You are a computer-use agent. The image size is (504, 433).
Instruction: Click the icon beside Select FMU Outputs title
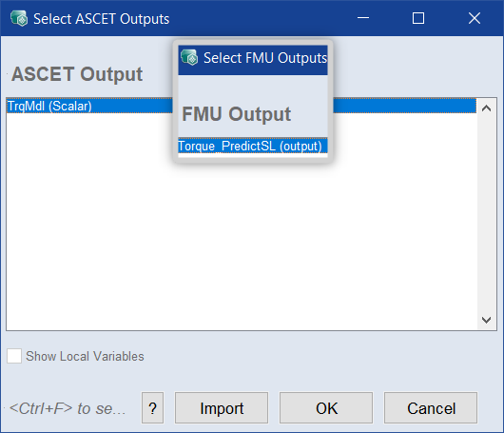point(189,58)
